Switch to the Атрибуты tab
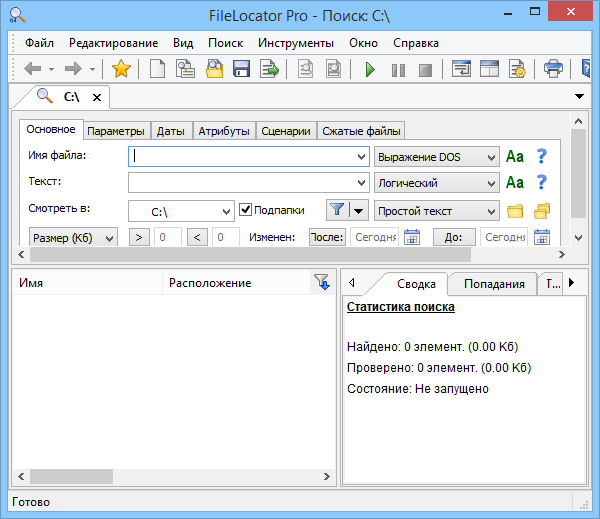 tap(223, 131)
